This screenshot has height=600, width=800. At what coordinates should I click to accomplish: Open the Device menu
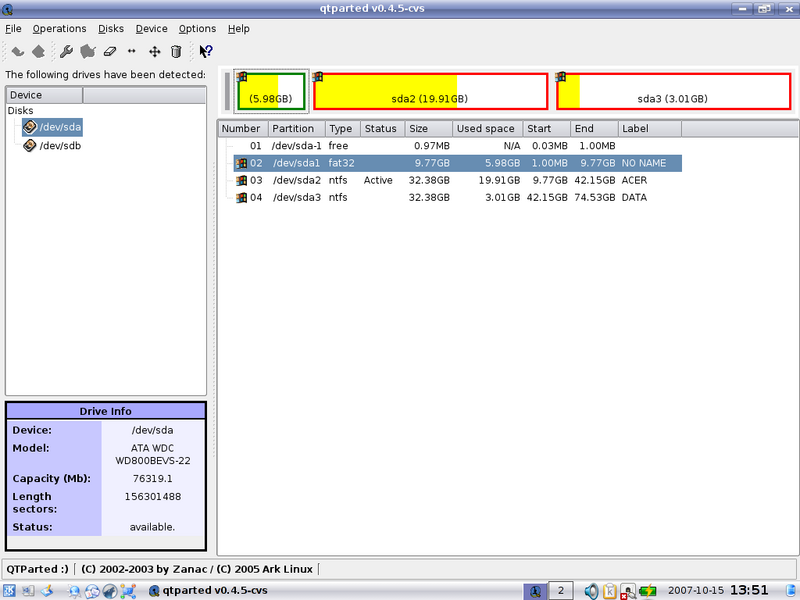pyautogui.click(x=151, y=29)
